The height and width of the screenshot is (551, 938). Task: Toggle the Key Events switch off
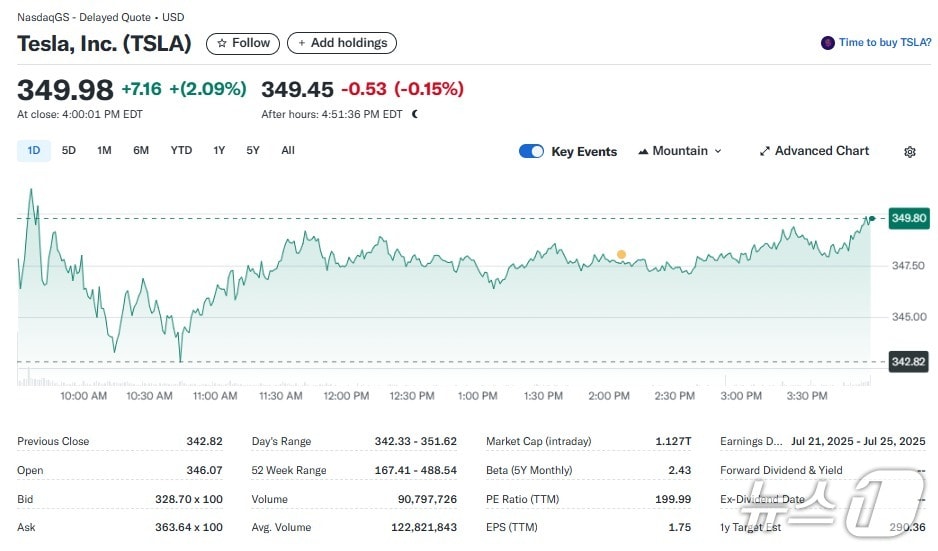(x=531, y=152)
